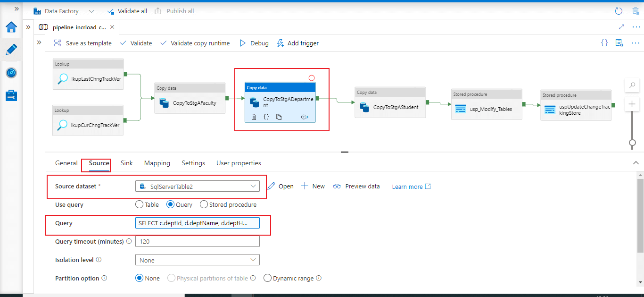Open the pipeline toolbar ellipsis menu
This screenshot has width=644, height=297.
(x=636, y=42)
